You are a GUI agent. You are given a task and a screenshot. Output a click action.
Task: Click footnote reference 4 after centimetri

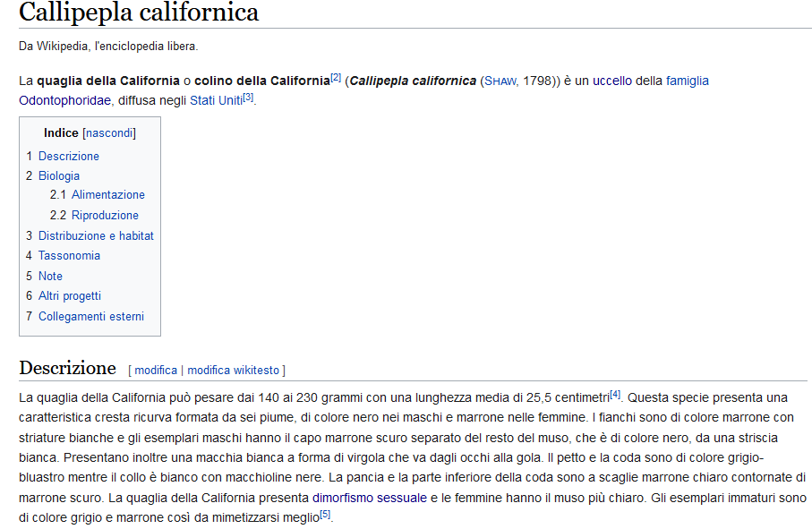[615, 393]
